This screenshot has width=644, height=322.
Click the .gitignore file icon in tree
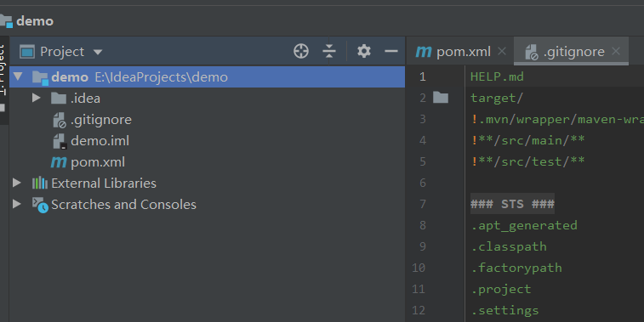pos(60,120)
